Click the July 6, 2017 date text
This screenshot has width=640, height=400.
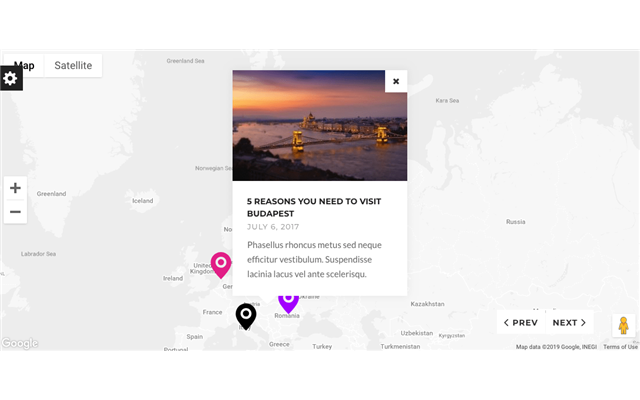273,227
